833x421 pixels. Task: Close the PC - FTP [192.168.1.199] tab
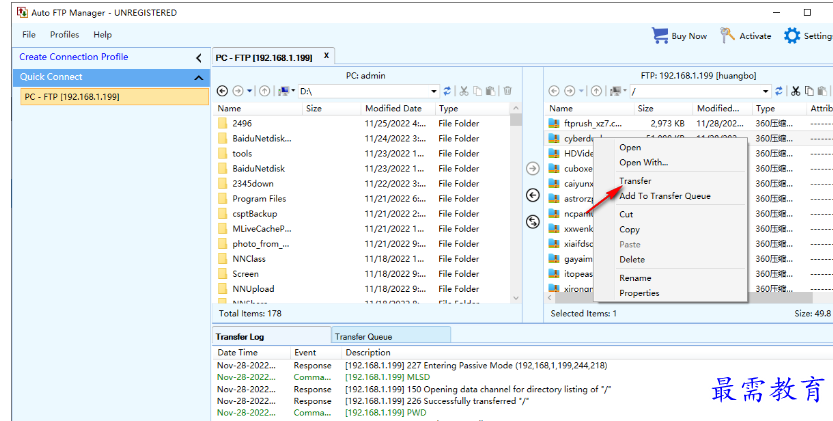coord(327,55)
